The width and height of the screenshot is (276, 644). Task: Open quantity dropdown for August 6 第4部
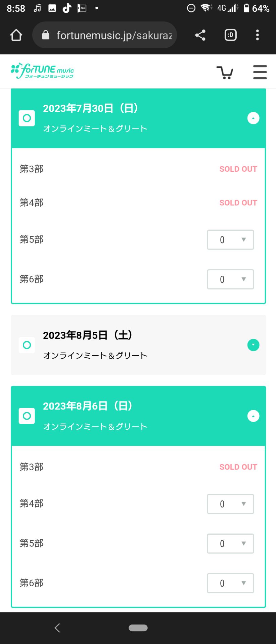[x=230, y=504]
